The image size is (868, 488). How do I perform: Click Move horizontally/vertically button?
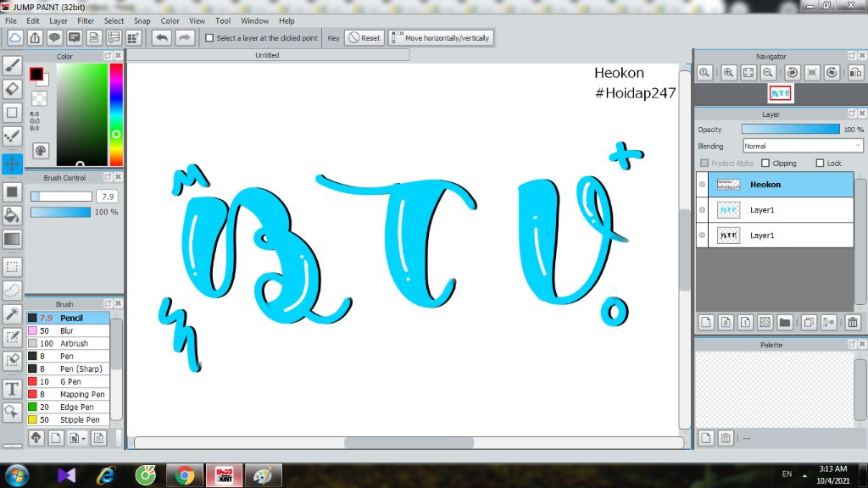click(441, 38)
